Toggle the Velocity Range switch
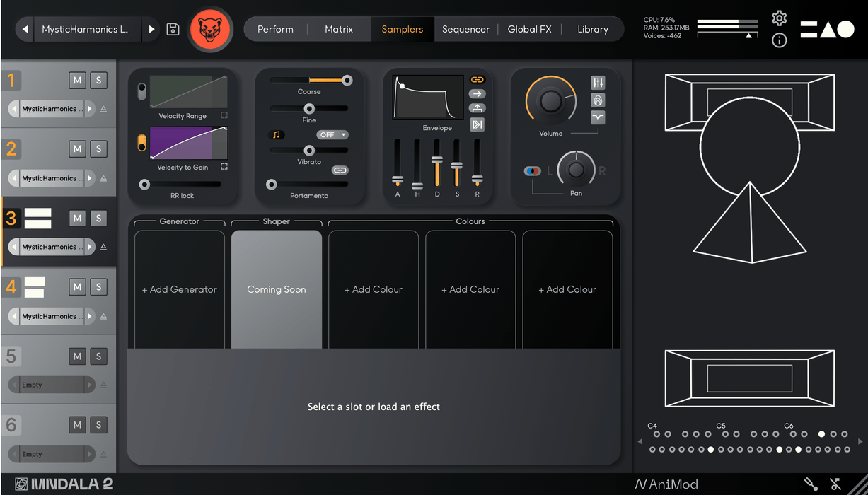868x495 pixels. pyautogui.click(x=142, y=91)
